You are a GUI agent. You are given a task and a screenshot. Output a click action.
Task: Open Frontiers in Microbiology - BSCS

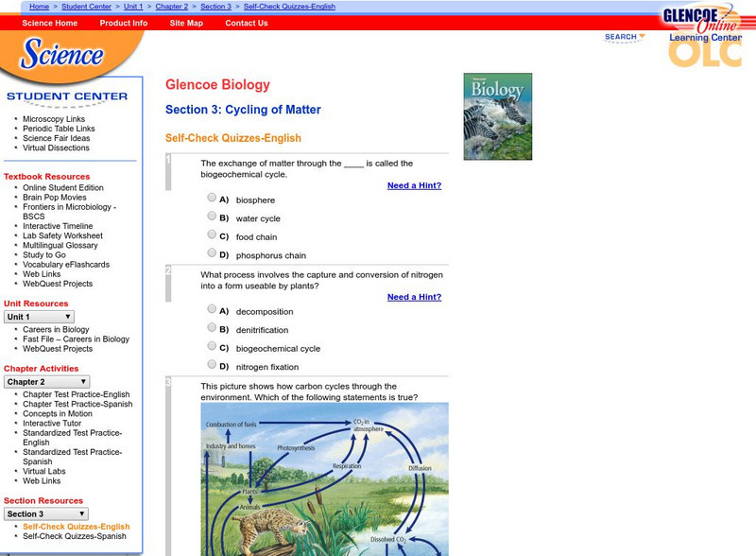click(69, 212)
